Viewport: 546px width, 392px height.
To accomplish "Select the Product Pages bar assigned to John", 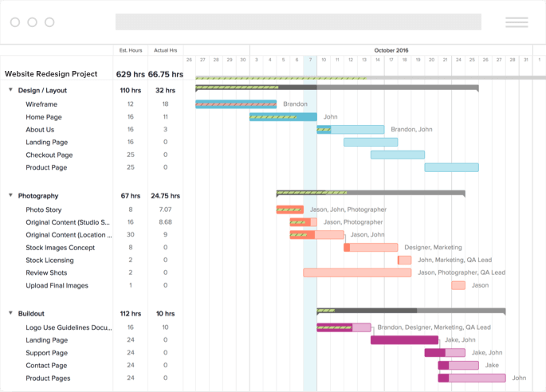I will pyautogui.click(x=472, y=378).
